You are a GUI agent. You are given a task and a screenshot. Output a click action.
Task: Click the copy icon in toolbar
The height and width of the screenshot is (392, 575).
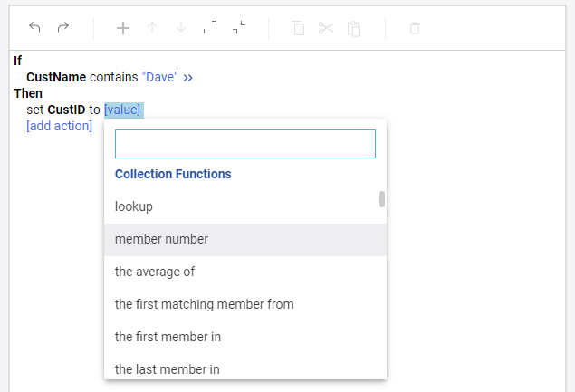tap(298, 28)
